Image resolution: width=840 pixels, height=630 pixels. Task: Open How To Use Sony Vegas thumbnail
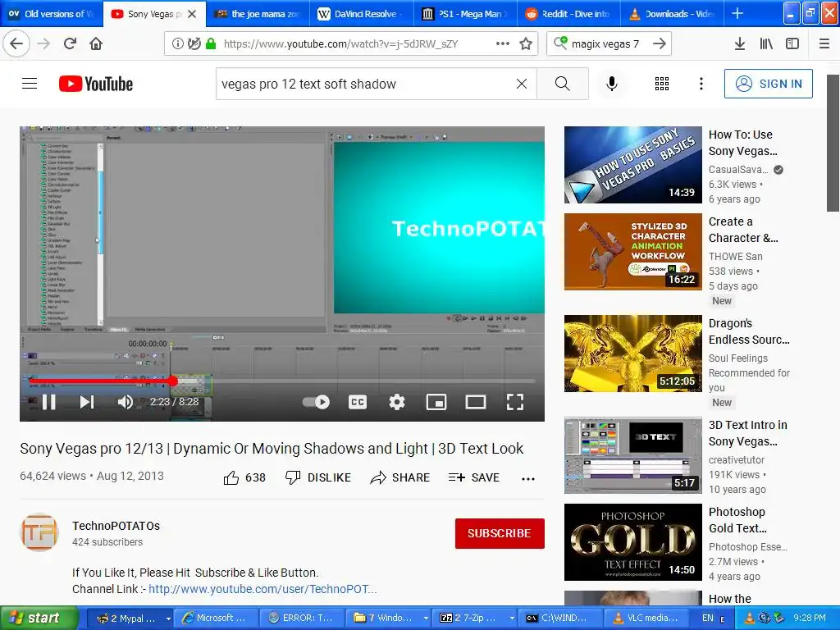click(x=632, y=164)
